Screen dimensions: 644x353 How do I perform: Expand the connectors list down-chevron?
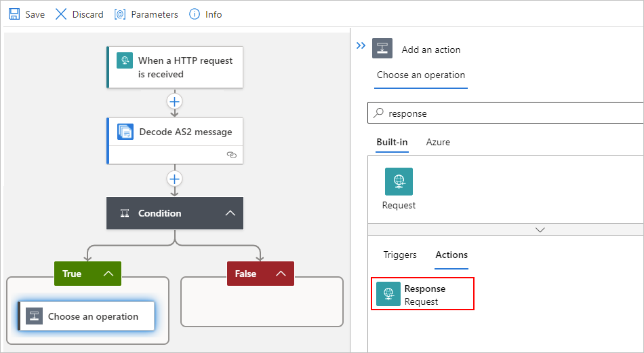click(540, 229)
